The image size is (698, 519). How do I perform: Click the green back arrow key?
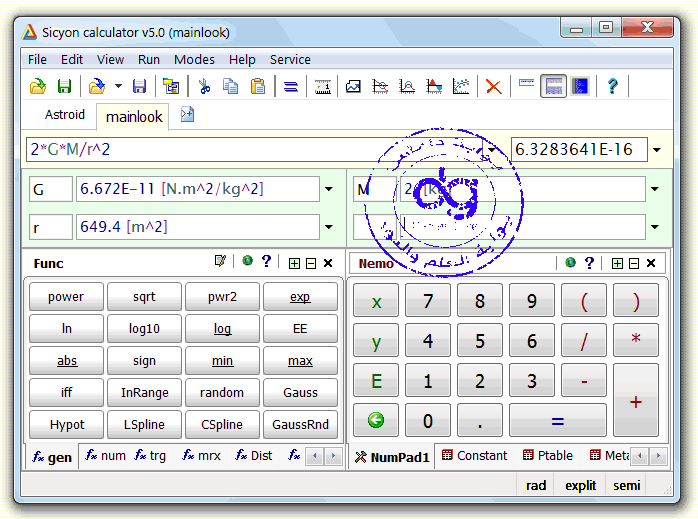tap(376, 420)
